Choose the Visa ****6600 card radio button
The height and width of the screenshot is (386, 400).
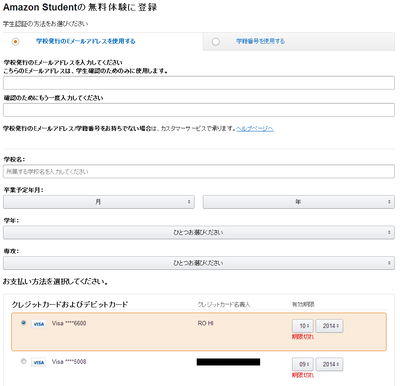pos(23,323)
